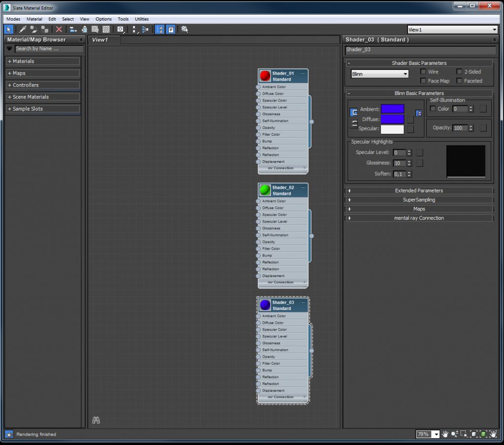This screenshot has width=504, height=445.
Task: Open the Modes menu
Action: pos(13,19)
